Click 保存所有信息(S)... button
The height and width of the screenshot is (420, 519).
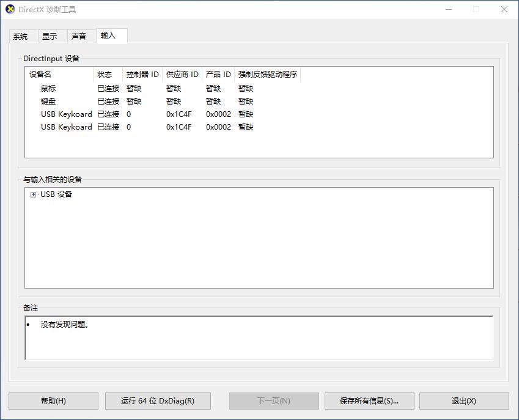[369, 401]
